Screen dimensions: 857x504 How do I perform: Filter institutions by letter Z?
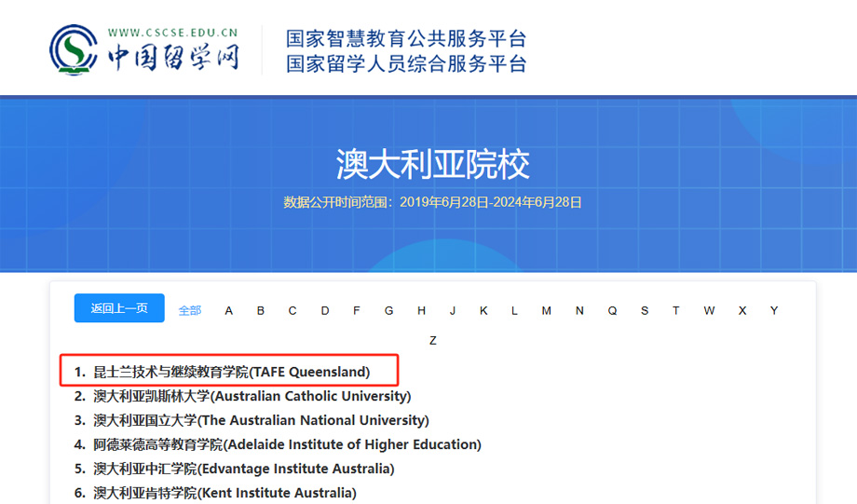pos(433,341)
